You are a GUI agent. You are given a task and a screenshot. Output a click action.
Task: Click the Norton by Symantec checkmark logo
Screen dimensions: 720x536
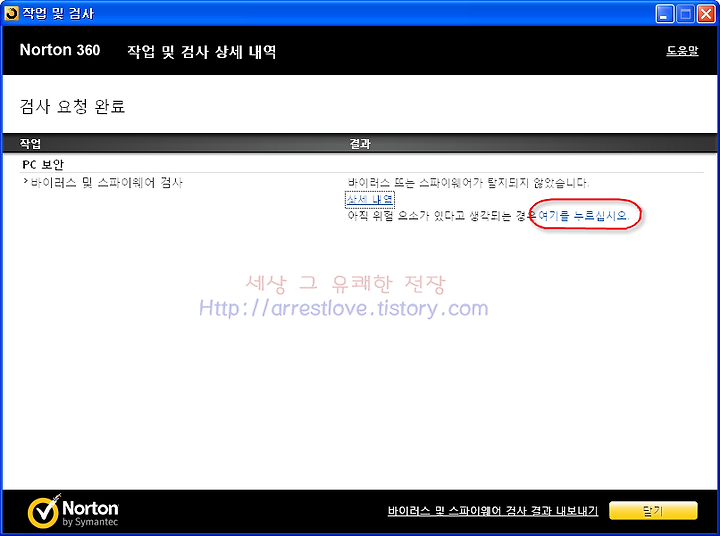73,512
